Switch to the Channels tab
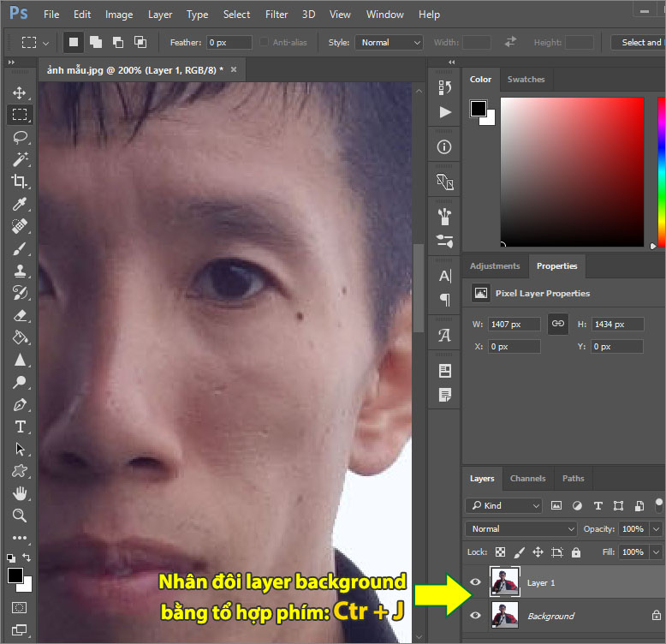The height and width of the screenshot is (644, 666). point(528,479)
